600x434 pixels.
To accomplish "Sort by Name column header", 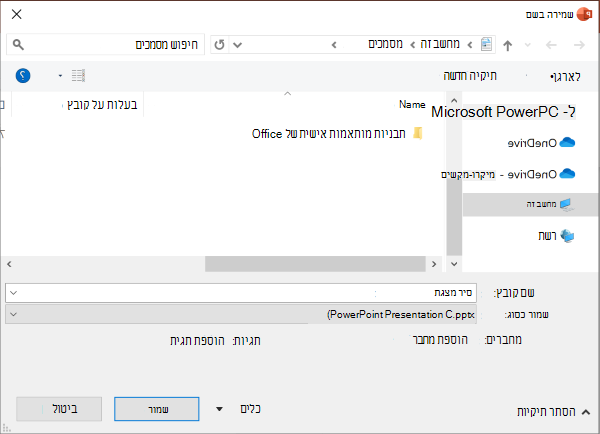I will tap(412, 104).
